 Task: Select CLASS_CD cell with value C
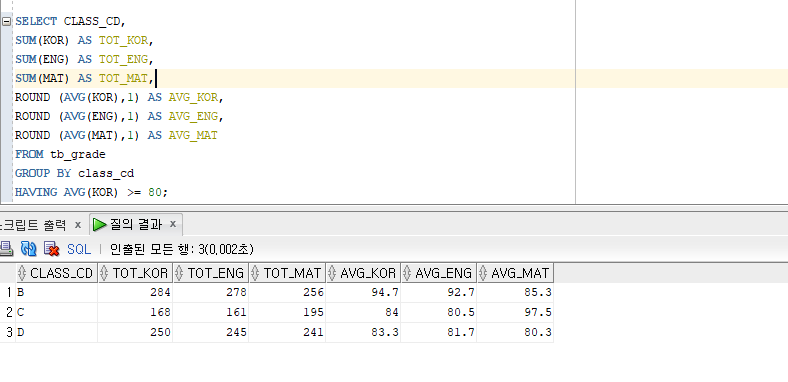(56, 313)
